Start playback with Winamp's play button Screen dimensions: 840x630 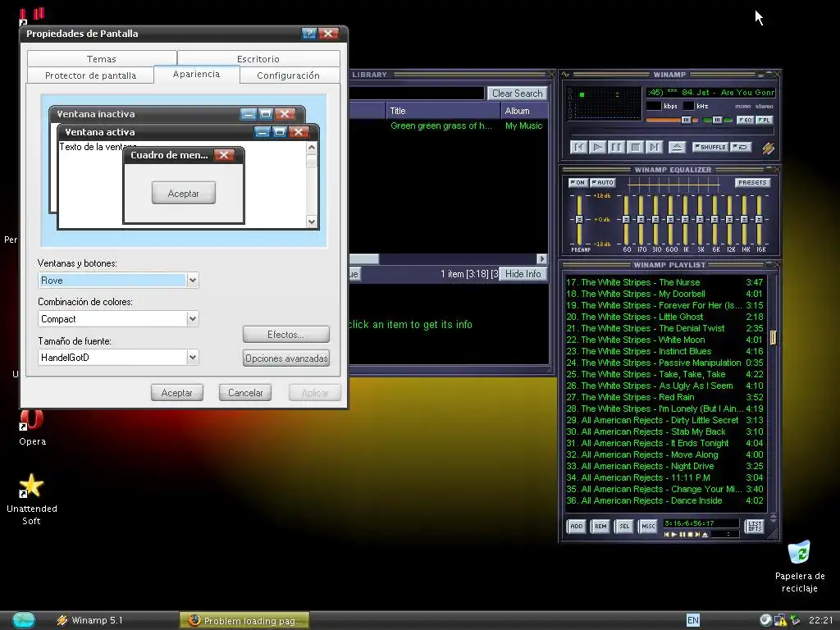tap(597, 147)
